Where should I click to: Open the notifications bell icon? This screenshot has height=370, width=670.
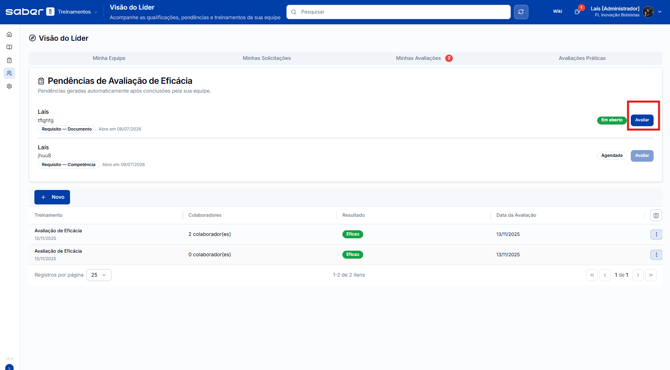coord(577,12)
